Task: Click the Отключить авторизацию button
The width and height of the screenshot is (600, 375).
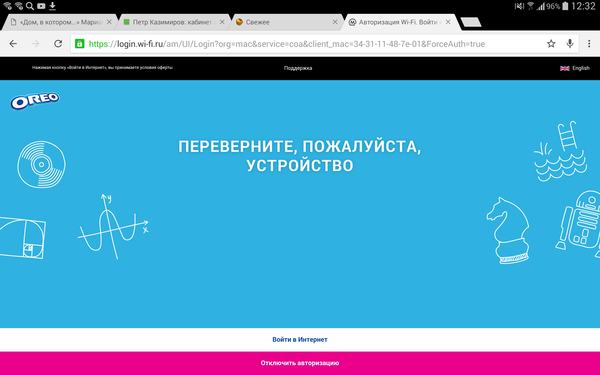Action: tap(300, 363)
